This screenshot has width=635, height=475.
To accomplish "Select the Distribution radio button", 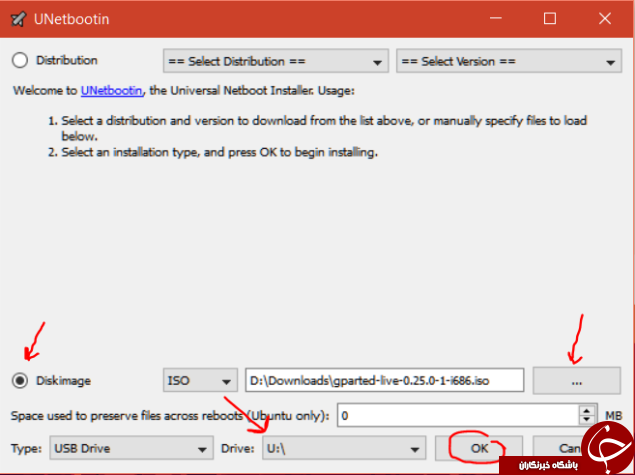I will point(20,60).
